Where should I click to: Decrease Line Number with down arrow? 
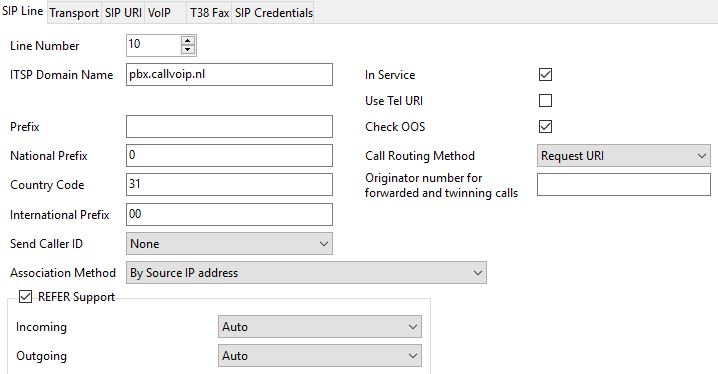point(188,49)
